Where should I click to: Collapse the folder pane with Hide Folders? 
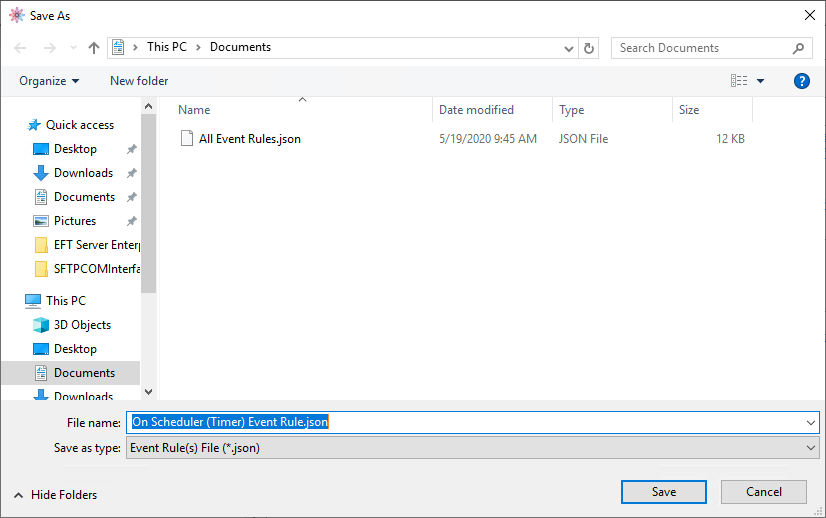[56, 495]
